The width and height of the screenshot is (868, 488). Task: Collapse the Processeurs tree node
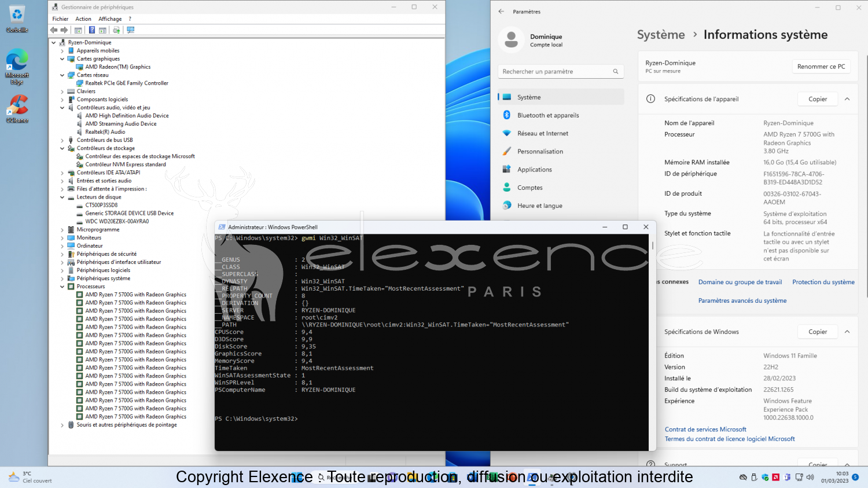click(62, 287)
